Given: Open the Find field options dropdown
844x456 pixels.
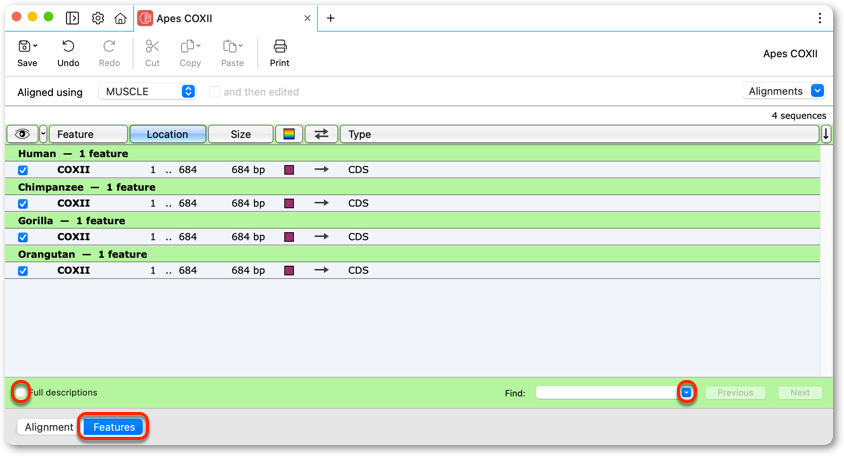Looking at the screenshot, I should pyautogui.click(x=686, y=392).
